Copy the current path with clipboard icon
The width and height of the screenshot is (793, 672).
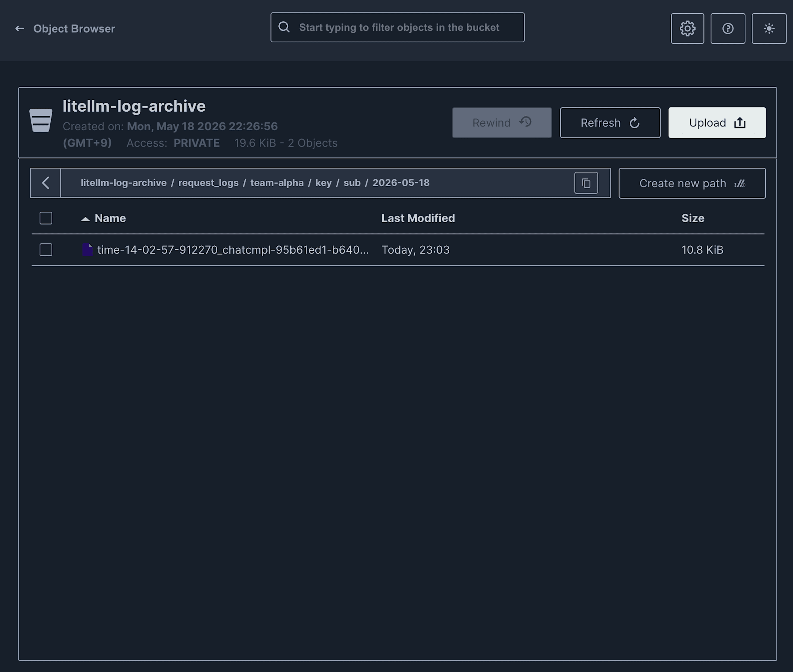(x=586, y=183)
